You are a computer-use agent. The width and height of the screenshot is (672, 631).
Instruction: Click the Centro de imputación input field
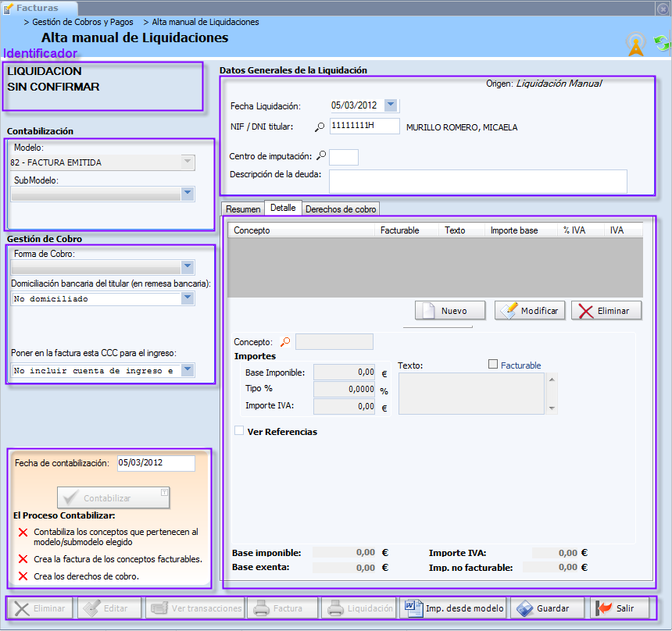[344, 157]
